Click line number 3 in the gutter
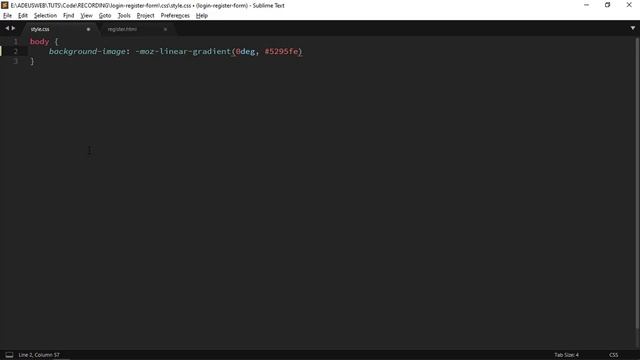 click(16, 61)
